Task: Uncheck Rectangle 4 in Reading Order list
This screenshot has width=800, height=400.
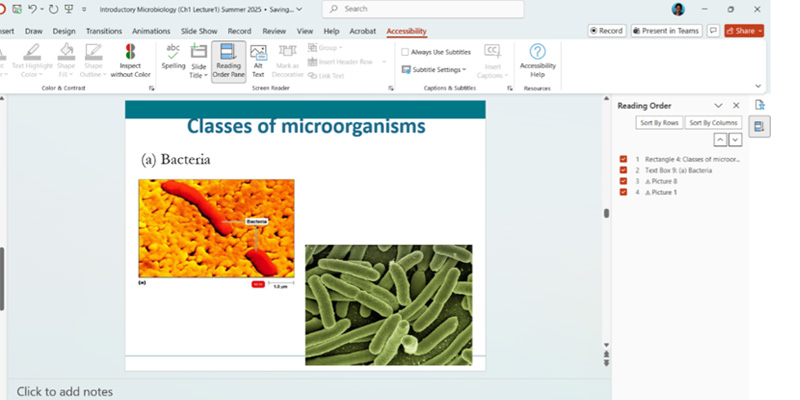Action: click(x=624, y=159)
